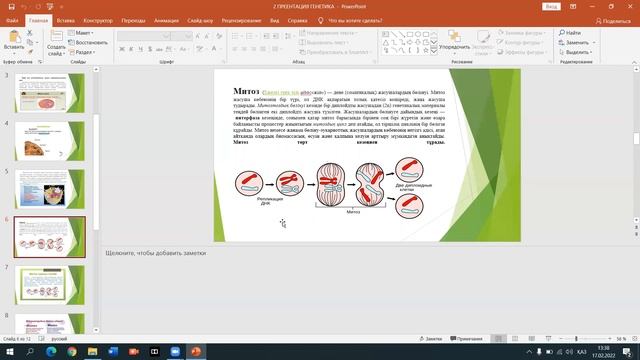Fit slide to window icon
This screenshot has width=640, height=360.
(x=634, y=339)
